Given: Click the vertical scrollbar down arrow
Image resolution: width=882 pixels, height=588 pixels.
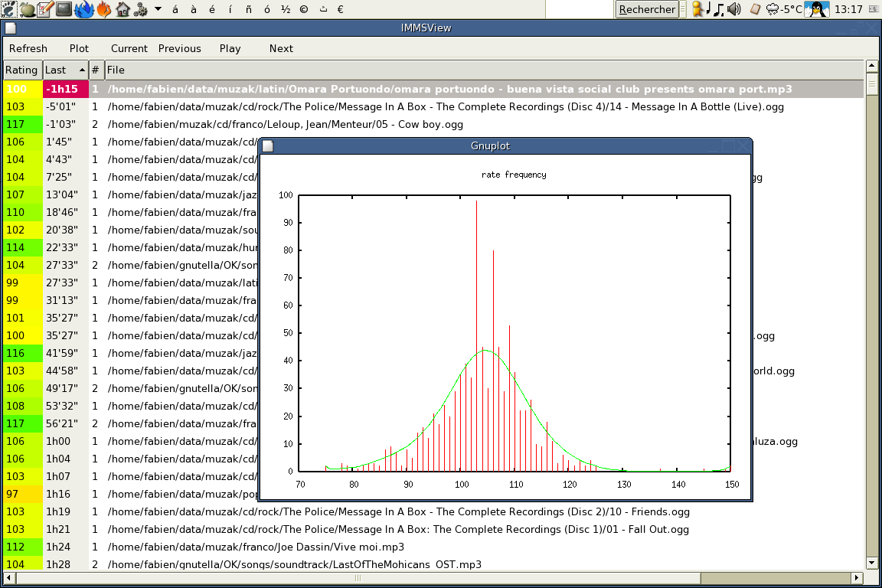Looking at the screenshot, I should tap(871, 563).
